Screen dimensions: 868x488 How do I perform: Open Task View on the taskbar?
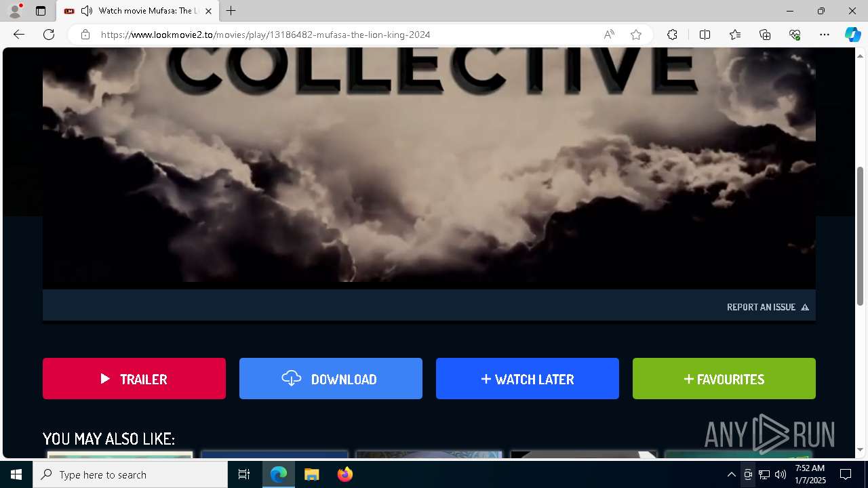tap(244, 474)
